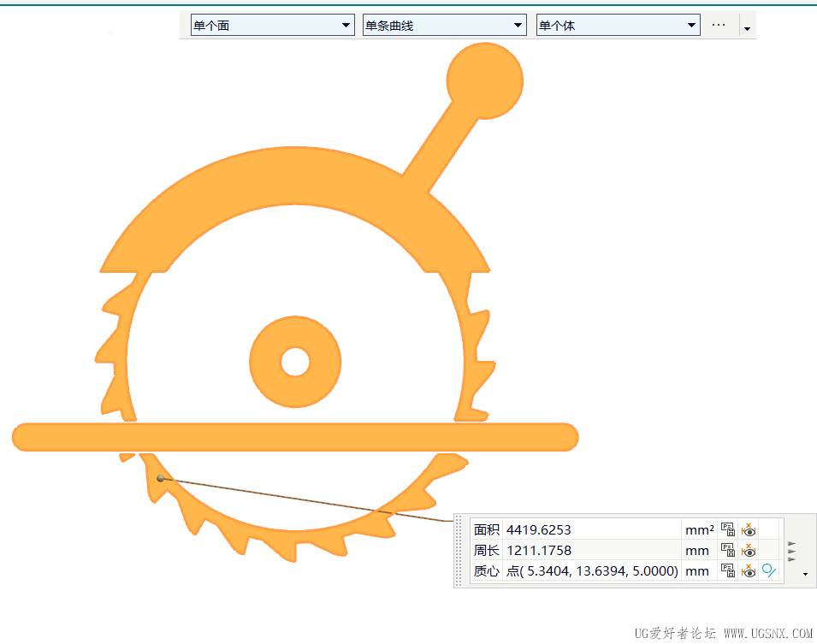Open the 单条曲线 curve rule dropdown
817x644 pixels.
[444, 25]
